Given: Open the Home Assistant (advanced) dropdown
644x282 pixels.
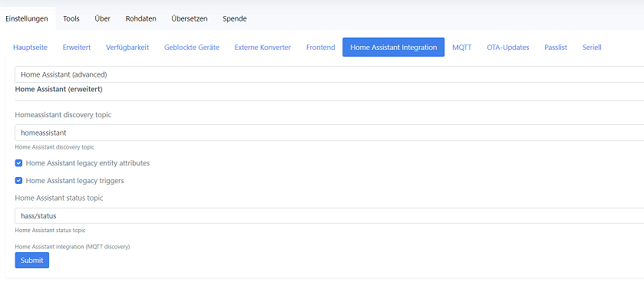Looking at the screenshot, I should click(329, 74).
